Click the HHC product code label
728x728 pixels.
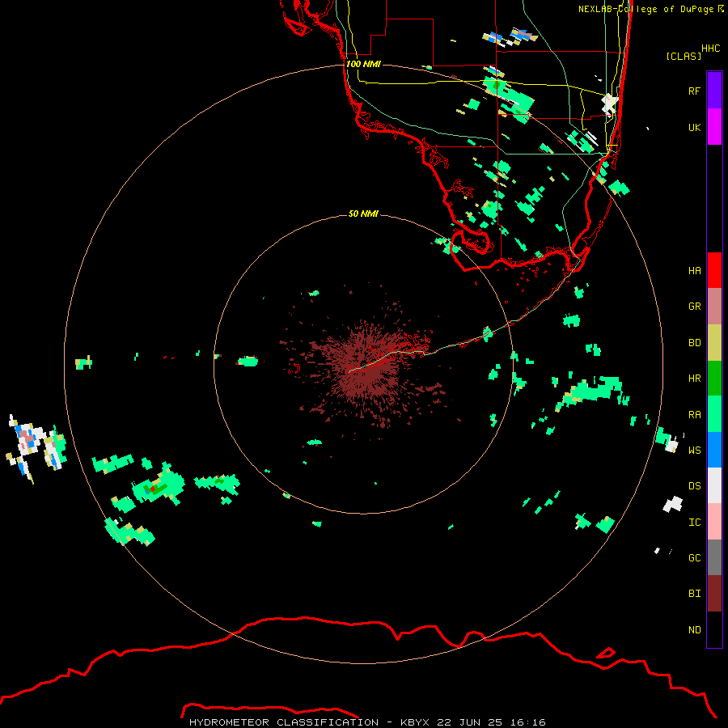(x=711, y=49)
